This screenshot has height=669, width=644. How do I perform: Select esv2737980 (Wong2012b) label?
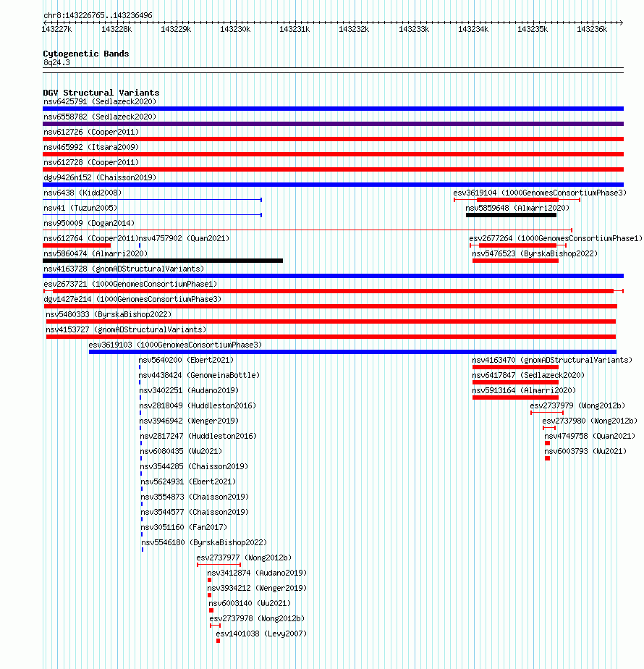pos(590,421)
